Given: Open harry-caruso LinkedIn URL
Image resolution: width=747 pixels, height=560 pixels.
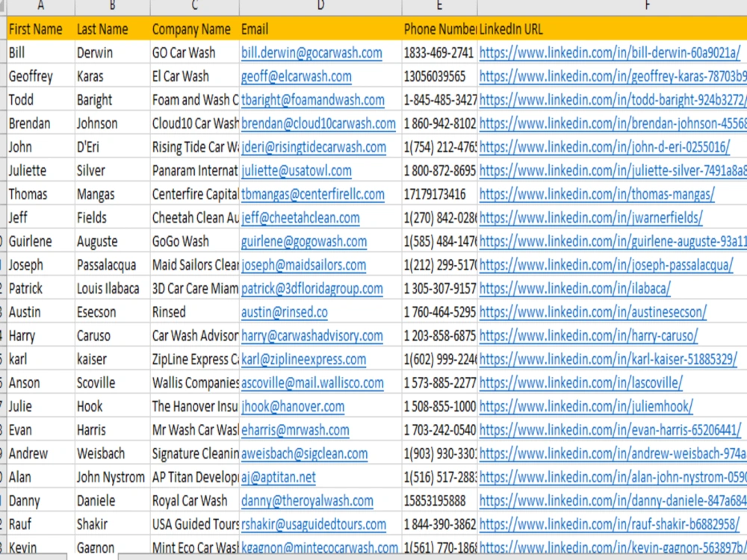Looking at the screenshot, I should coord(589,336).
